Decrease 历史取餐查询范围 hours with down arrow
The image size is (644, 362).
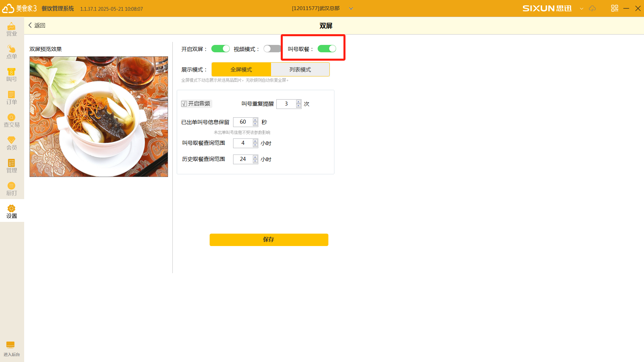pyautogui.click(x=255, y=161)
